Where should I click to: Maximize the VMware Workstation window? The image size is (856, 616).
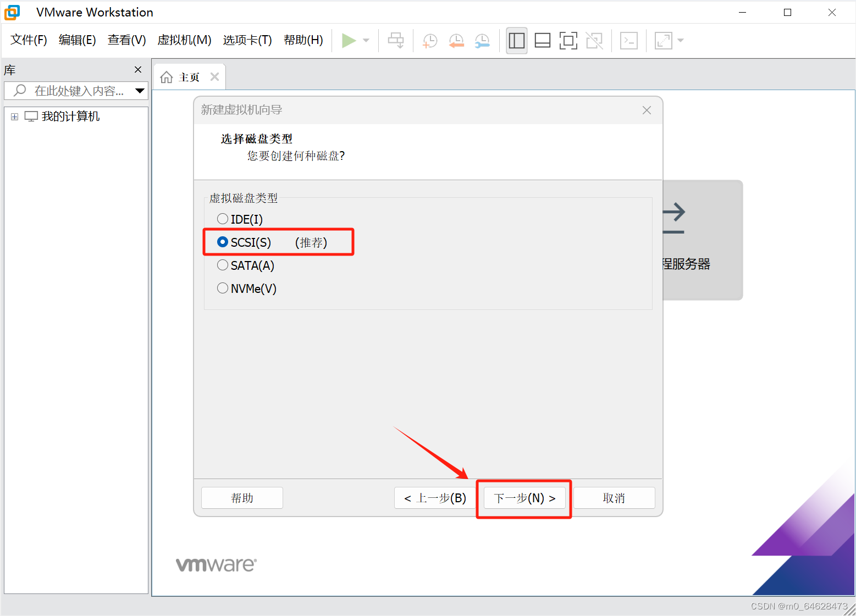pos(787,12)
